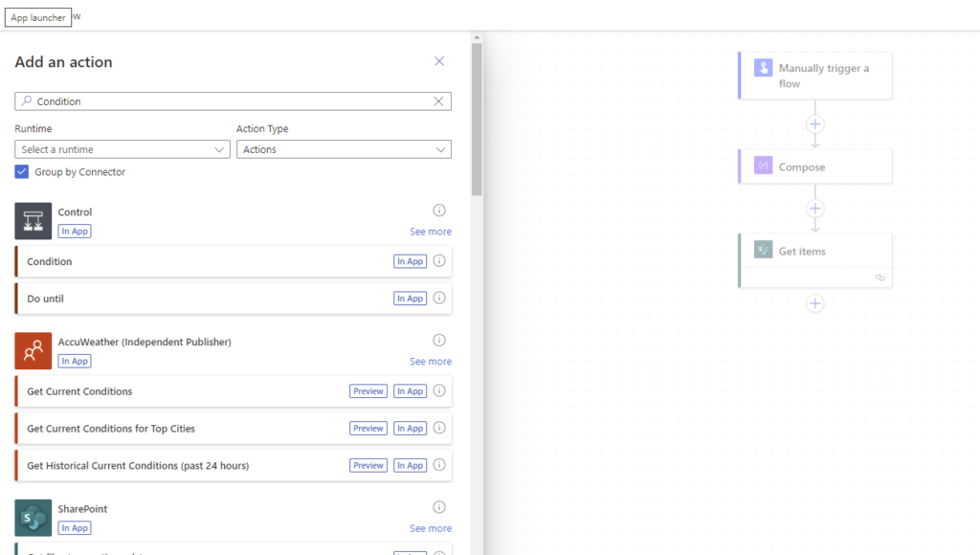
Task: Click the Get items SharePoint icon
Action: click(x=763, y=250)
